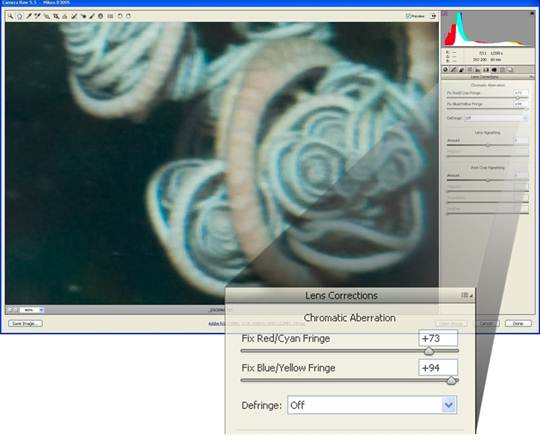The height and width of the screenshot is (445, 540).
Task: Open panel menu in small Lens Corrections header
Action: point(531,77)
